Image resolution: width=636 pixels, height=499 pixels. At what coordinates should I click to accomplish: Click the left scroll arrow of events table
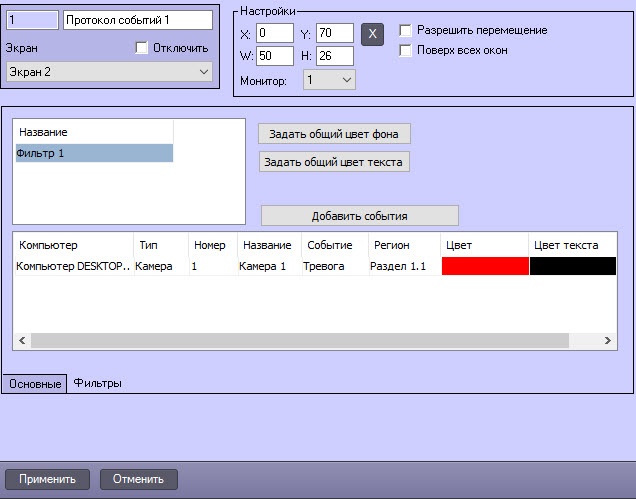pyautogui.click(x=22, y=341)
